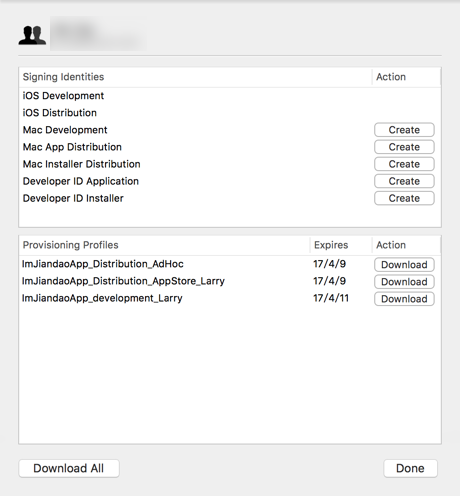This screenshot has height=496, width=460.
Task: Create a Developer ID Application identity
Action: pos(404,181)
